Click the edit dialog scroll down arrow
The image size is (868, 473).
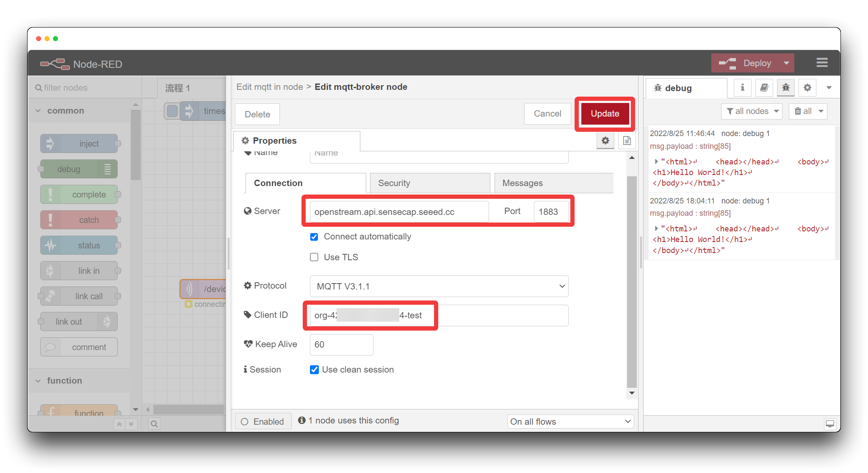[632, 393]
